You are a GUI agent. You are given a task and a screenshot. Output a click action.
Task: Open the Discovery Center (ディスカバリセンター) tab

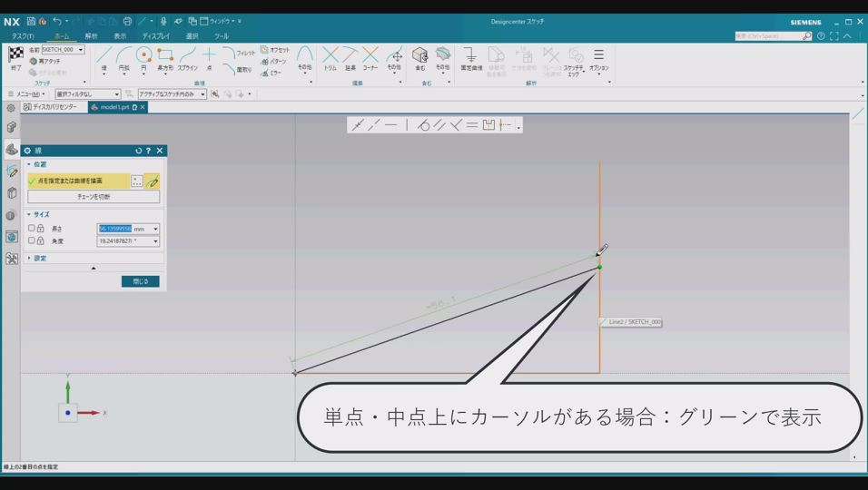point(50,107)
